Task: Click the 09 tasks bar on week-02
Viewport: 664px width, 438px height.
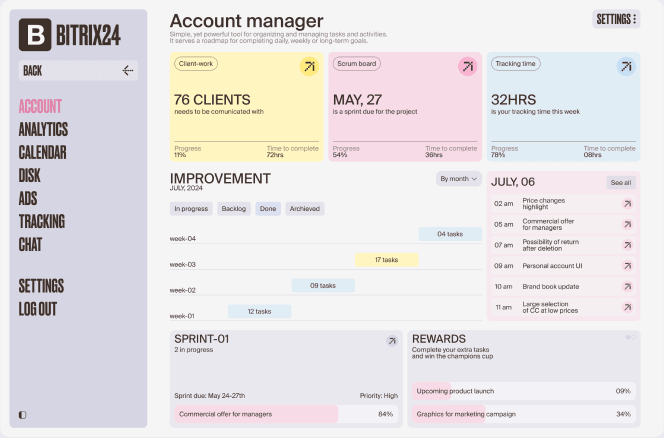Action: (x=323, y=286)
